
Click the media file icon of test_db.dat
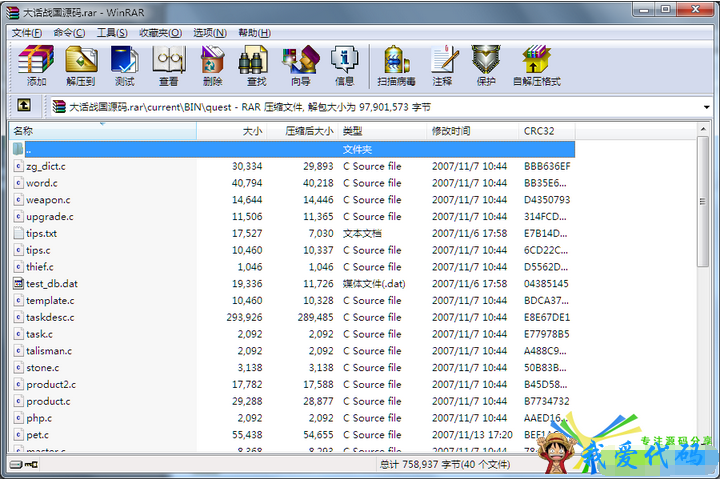point(18,283)
